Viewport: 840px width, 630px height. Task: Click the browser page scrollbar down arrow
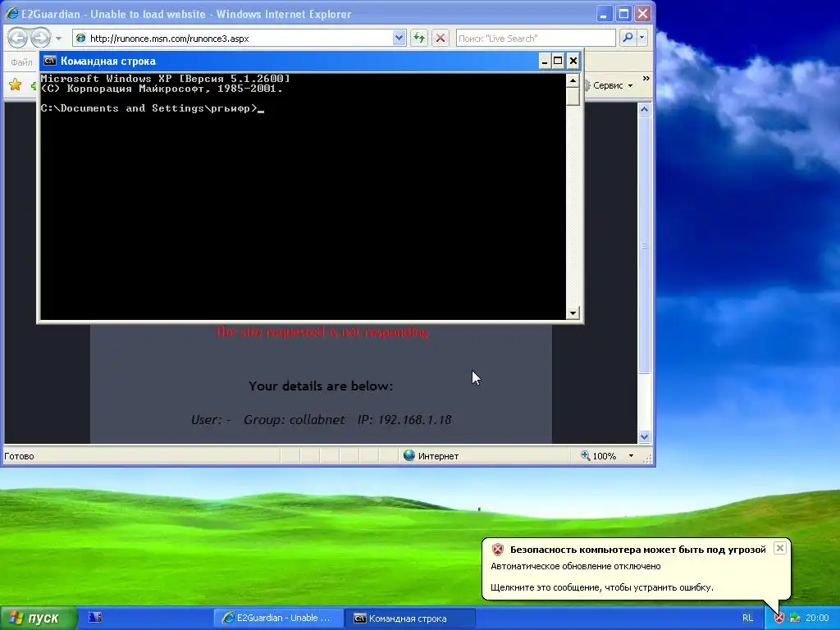644,436
